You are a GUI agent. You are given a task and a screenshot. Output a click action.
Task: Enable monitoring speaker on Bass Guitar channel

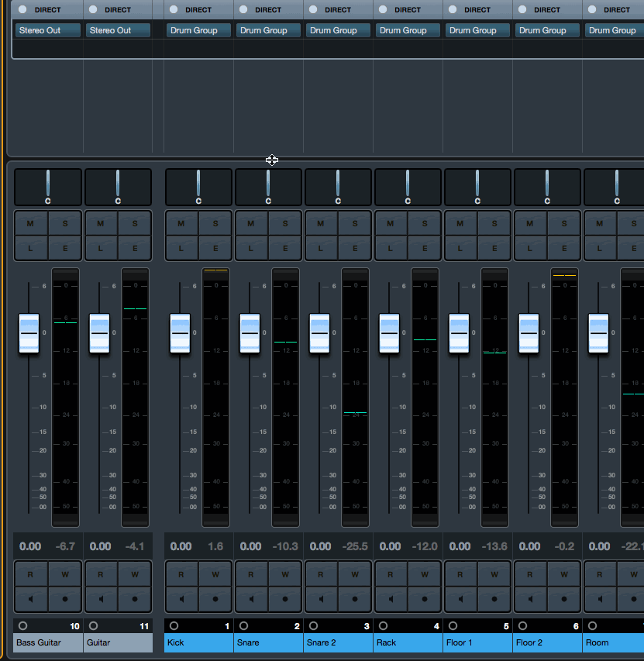click(31, 599)
